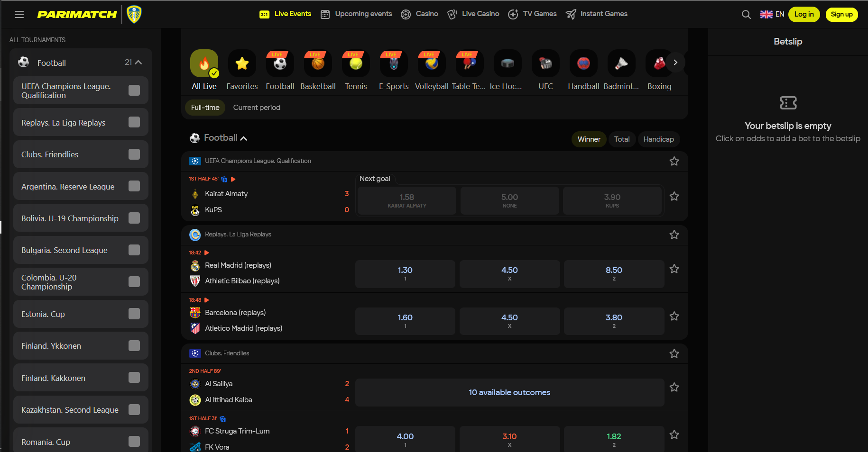Click the Sign up button
This screenshot has width=868, height=452.
(x=841, y=14)
